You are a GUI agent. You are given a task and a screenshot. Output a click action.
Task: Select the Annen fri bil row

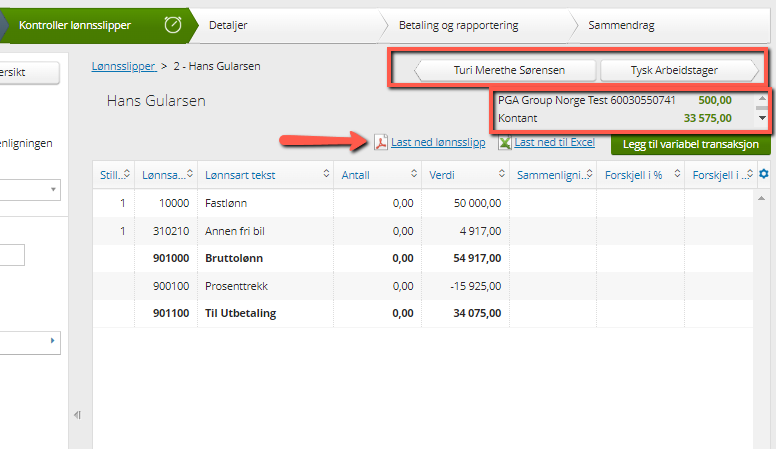click(424, 231)
